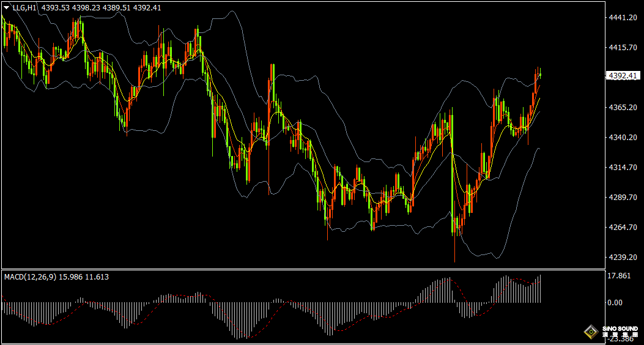
Task: Select the MACD values 15.986 11.613
Action: point(84,277)
